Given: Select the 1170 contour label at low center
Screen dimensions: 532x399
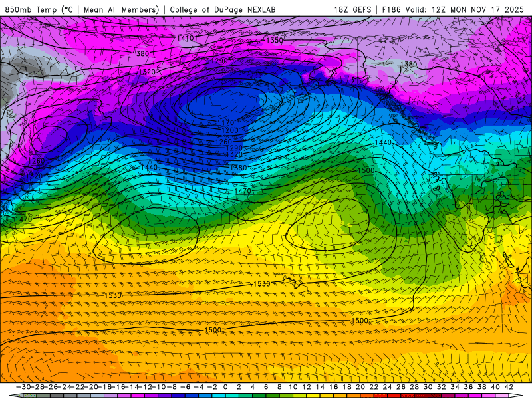Looking at the screenshot, I should point(225,122).
